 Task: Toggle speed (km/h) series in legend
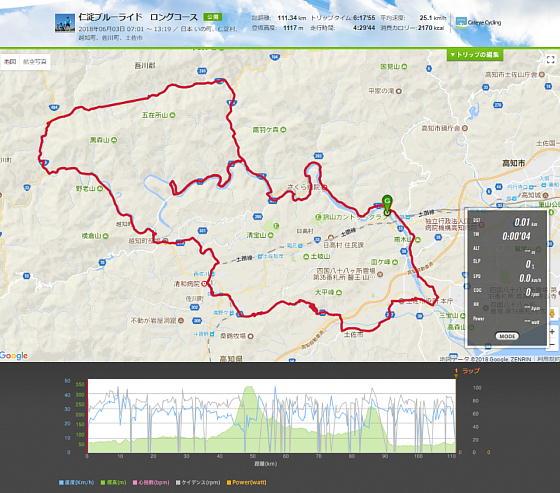tap(76, 482)
